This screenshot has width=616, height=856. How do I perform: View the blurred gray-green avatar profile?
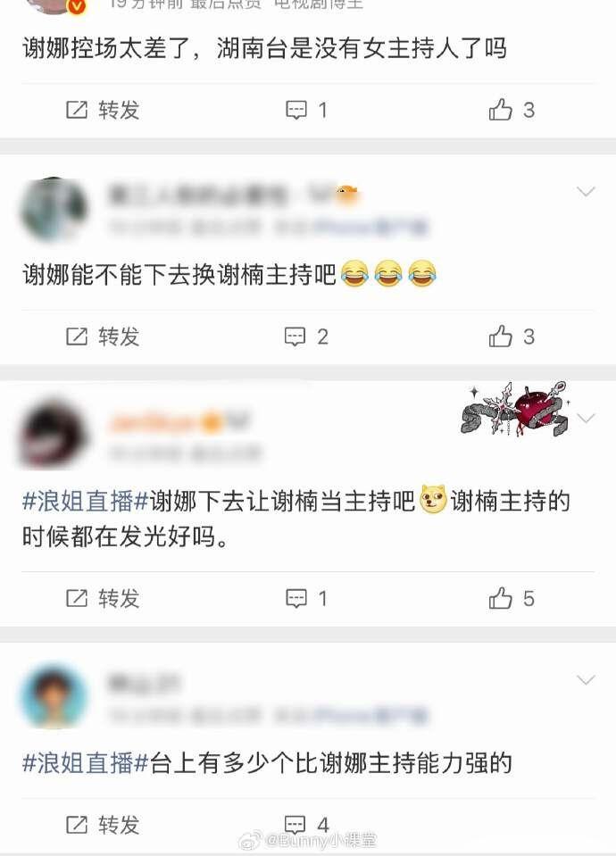coord(54,210)
